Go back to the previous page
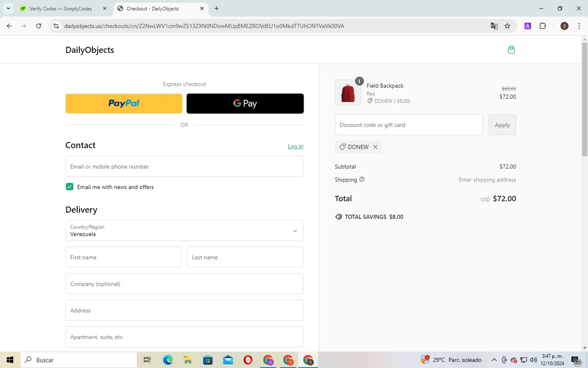This screenshot has width=588, height=368. coord(9,26)
